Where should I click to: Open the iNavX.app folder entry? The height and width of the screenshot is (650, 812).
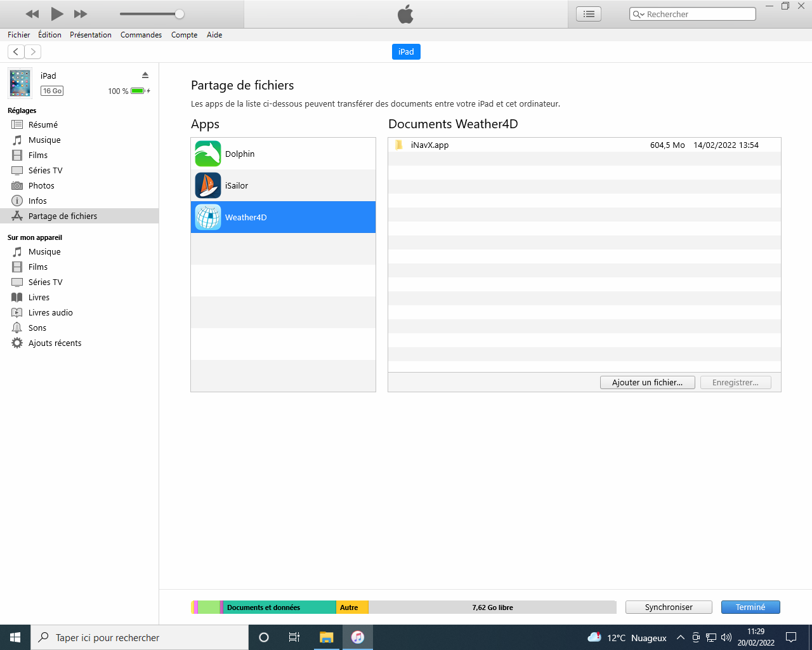point(429,145)
